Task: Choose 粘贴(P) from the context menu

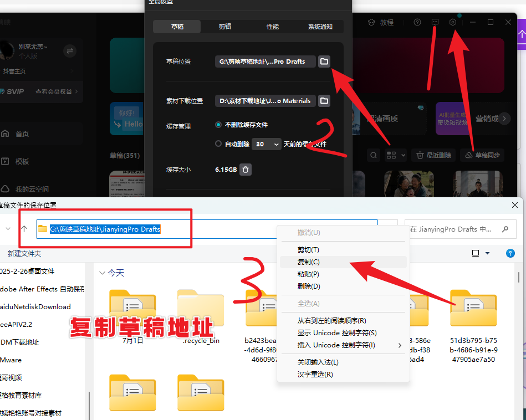Action: (x=308, y=274)
